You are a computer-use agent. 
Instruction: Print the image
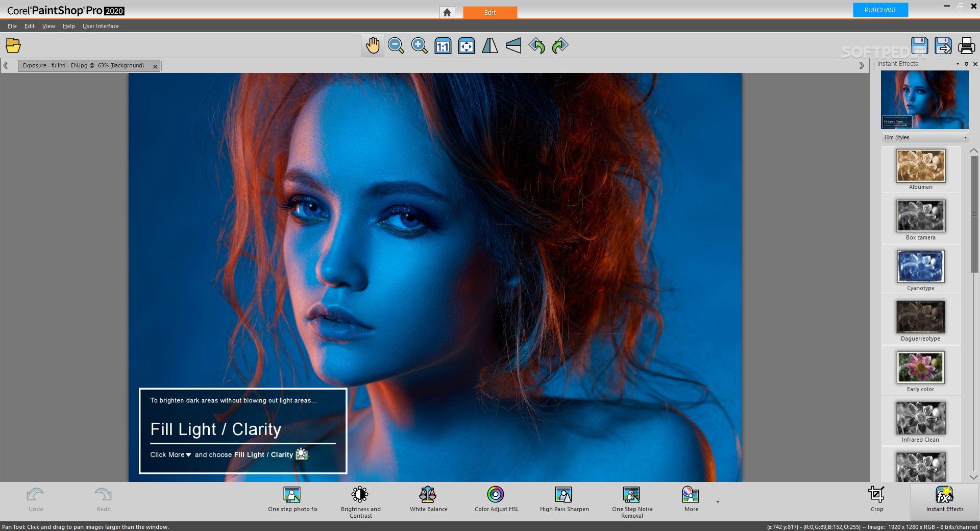[966, 45]
